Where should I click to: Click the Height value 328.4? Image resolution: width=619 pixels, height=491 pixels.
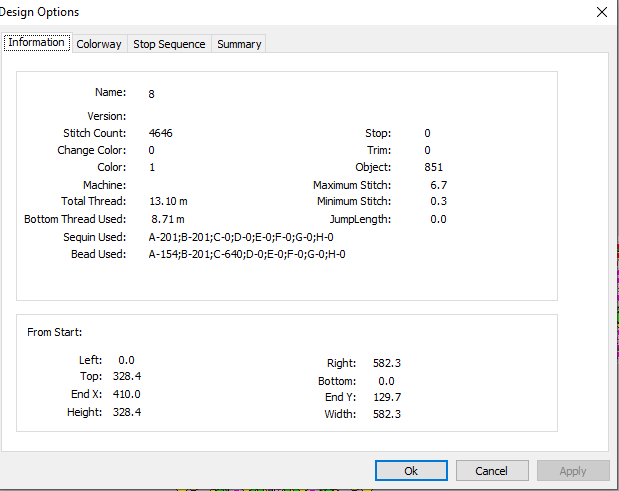(127, 412)
